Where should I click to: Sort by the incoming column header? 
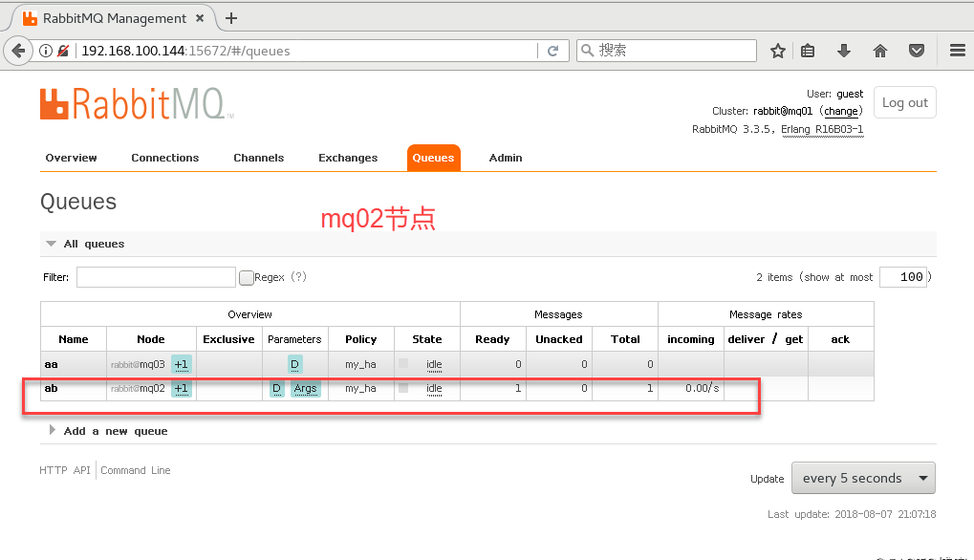coord(691,339)
